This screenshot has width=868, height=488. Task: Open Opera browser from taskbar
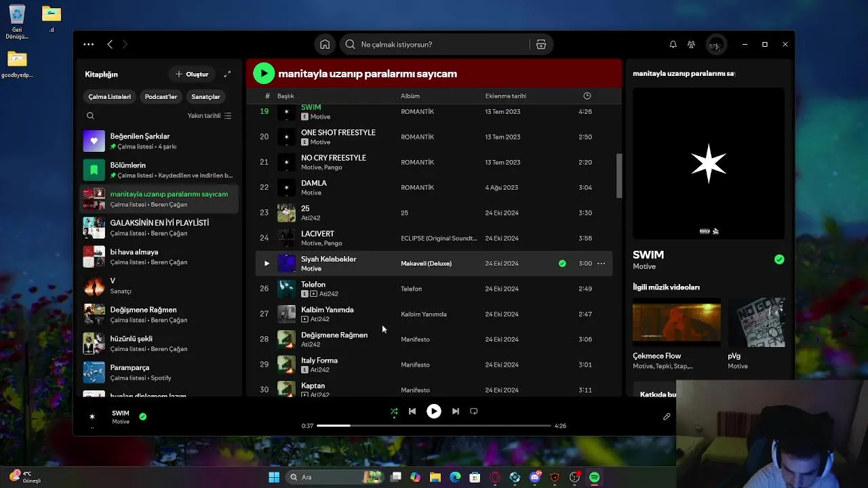(x=495, y=477)
